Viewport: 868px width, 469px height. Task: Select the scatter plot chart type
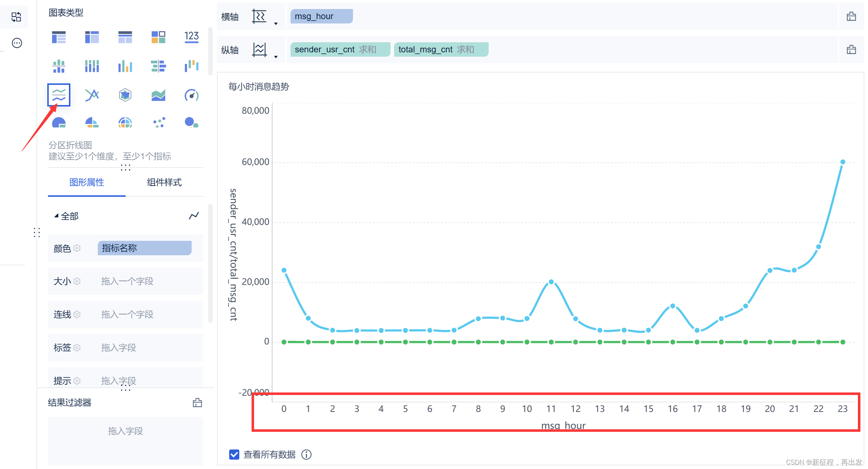pos(158,123)
